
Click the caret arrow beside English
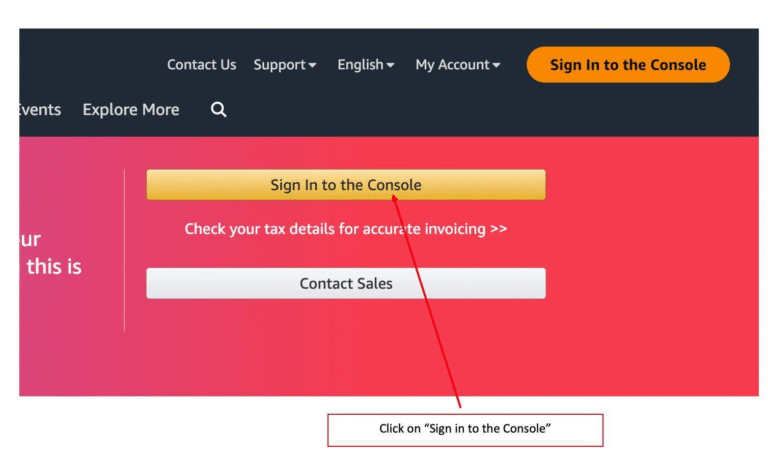(390, 66)
